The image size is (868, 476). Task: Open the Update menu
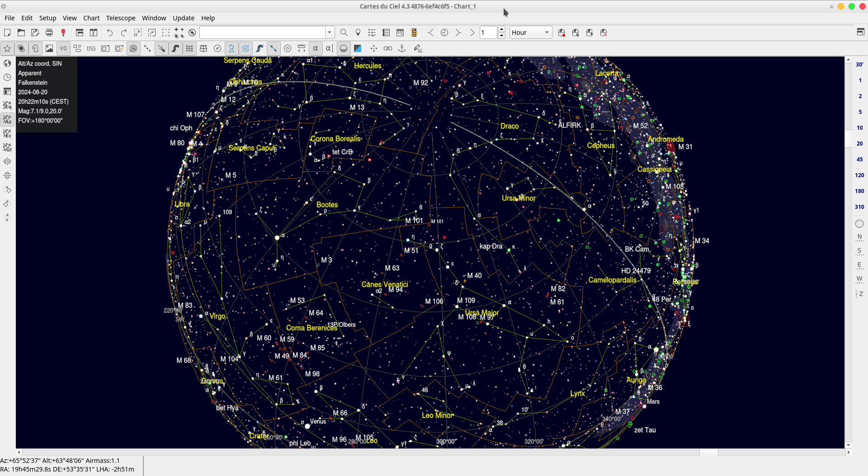[184, 18]
